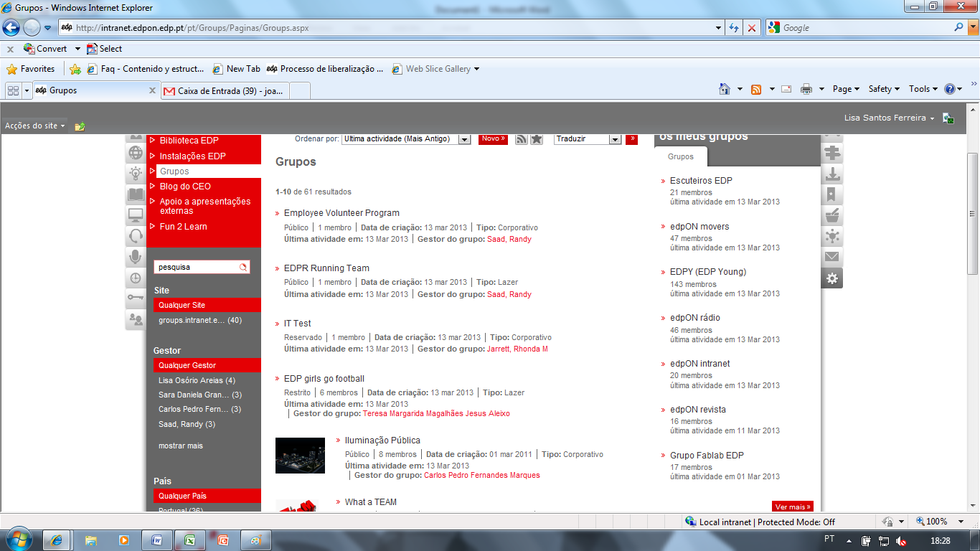Click the page vertical scrollbar
Viewport: 980px width, 551px height.
click(x=973, y=215)
